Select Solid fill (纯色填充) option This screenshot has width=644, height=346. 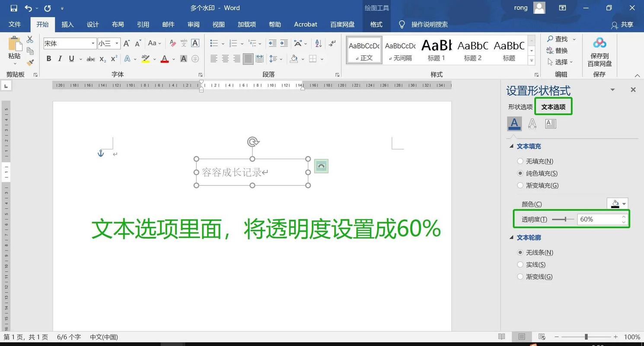coord(520,173)
